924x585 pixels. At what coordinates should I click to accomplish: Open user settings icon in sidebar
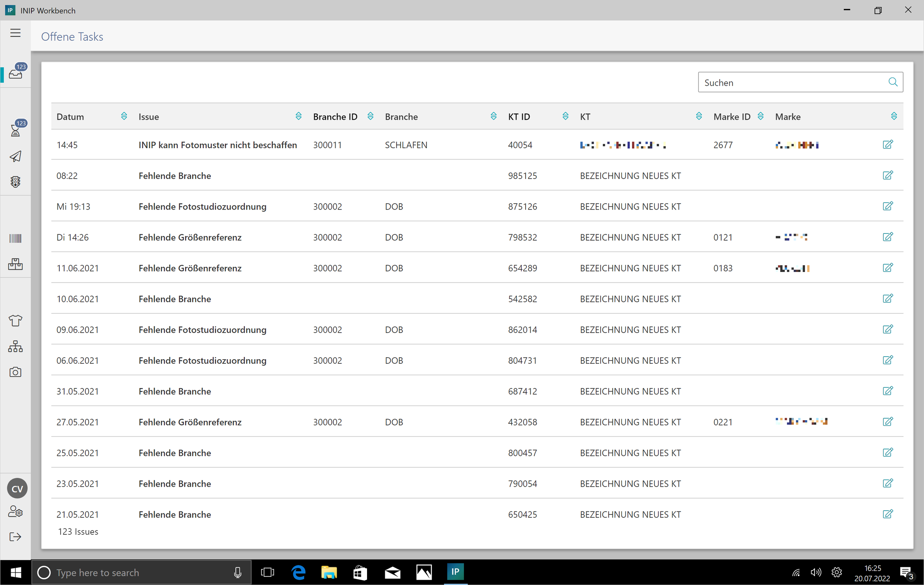(16, 511)
